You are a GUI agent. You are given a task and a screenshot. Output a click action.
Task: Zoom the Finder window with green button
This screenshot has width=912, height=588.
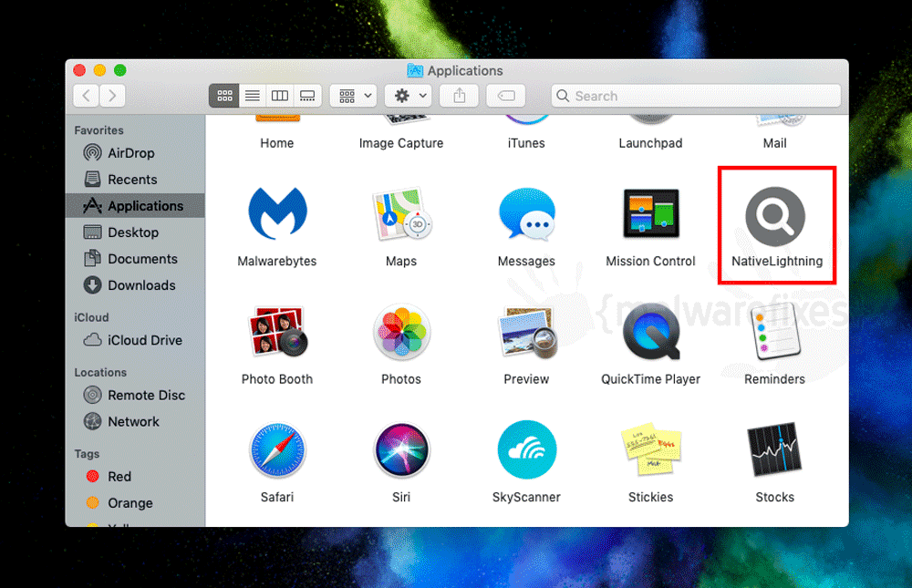point(120,70)
